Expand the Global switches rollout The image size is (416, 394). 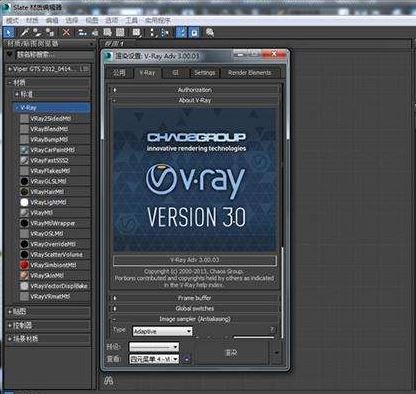(x=195, y=308)
